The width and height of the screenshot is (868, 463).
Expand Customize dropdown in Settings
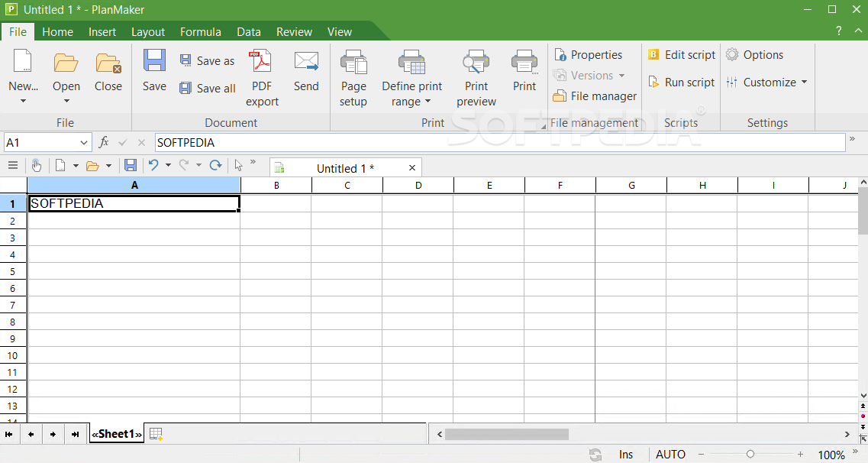(804, 82)
